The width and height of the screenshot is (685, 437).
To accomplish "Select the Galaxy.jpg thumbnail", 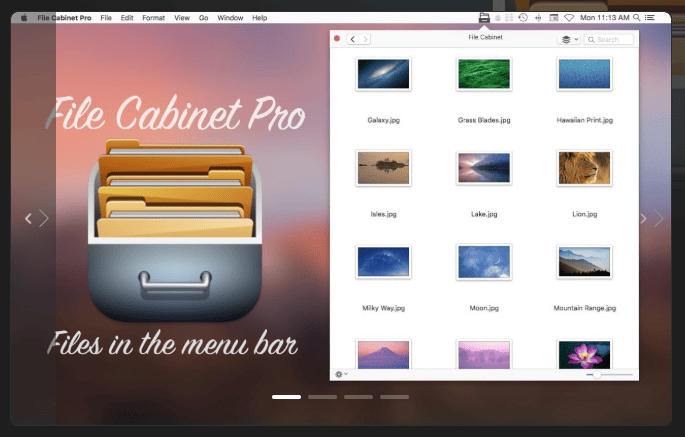I will [384, 74].
